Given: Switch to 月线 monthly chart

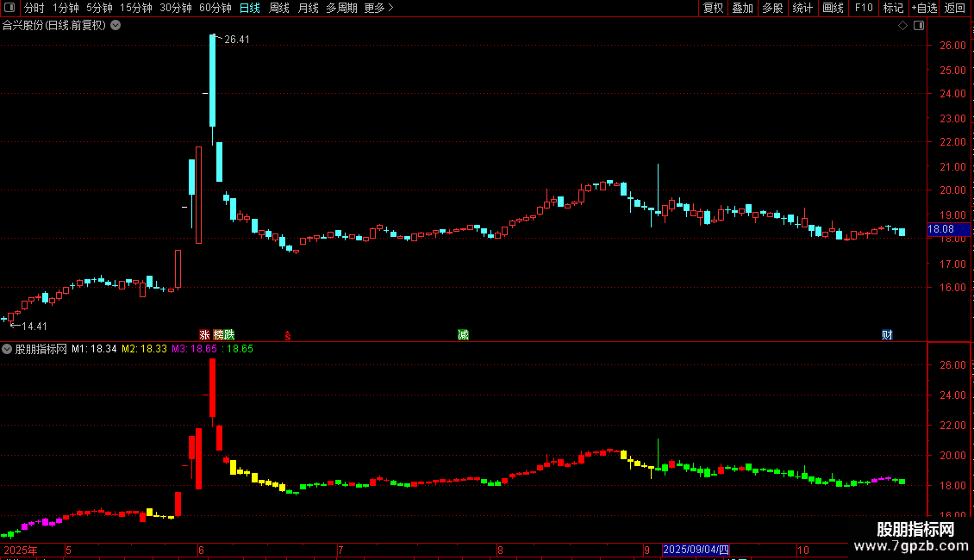Looking at the screenshot, I should (x=308, y=8).
